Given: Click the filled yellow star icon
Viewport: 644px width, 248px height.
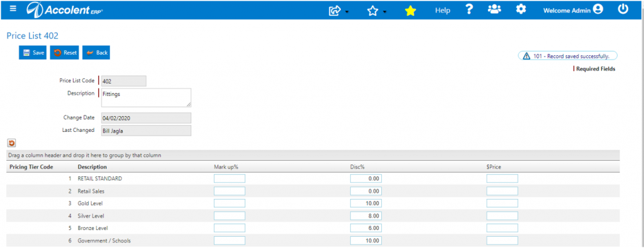Looking at the screenshot, I should pos(410,11).
